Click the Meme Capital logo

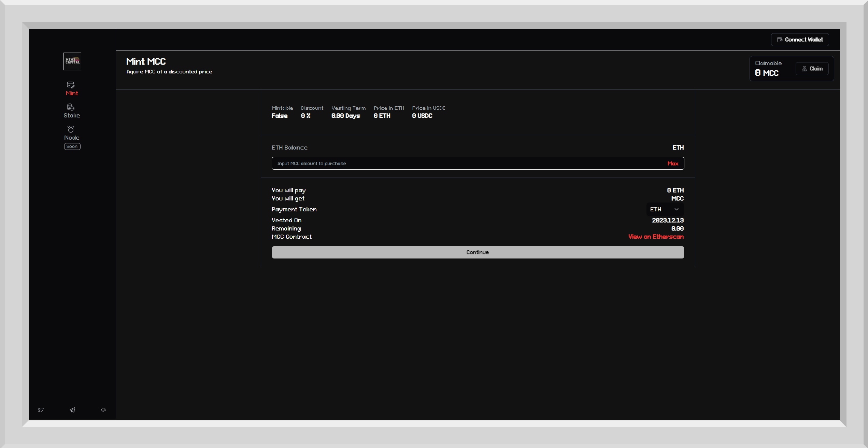coord(72,61)
